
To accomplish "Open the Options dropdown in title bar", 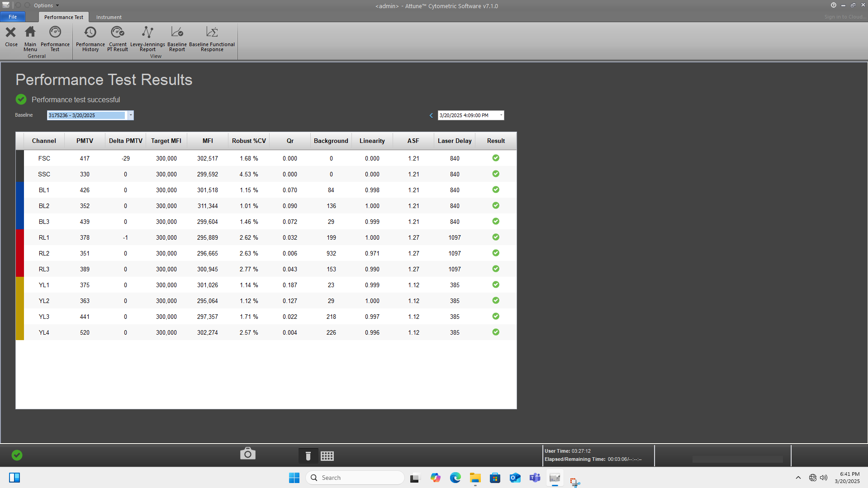I will pyautogui.click(x=46, y=5).
